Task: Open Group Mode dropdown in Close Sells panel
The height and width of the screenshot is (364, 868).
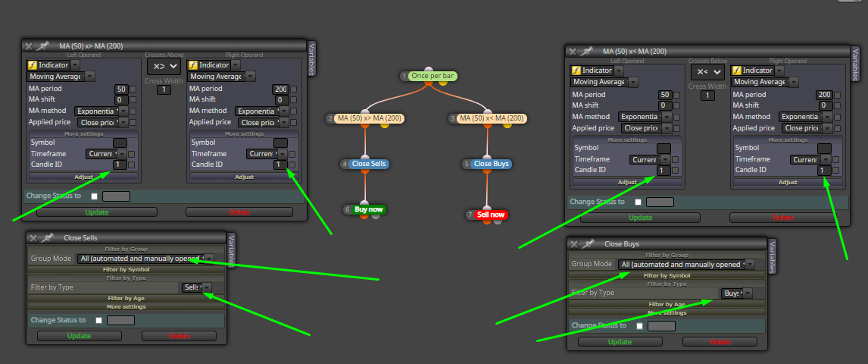Action: pyautogui.click(x=145, y=259)
